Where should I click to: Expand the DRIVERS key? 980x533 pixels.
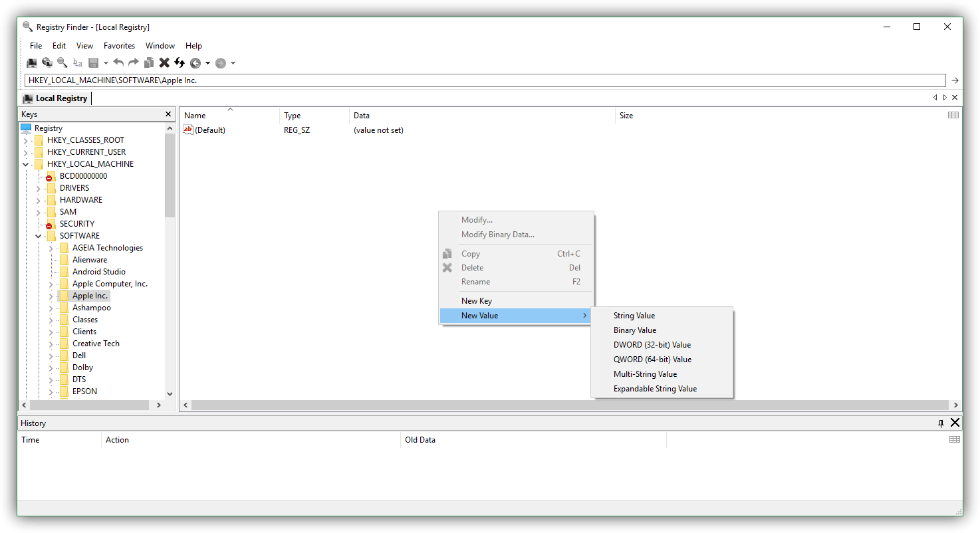[38, 188]
